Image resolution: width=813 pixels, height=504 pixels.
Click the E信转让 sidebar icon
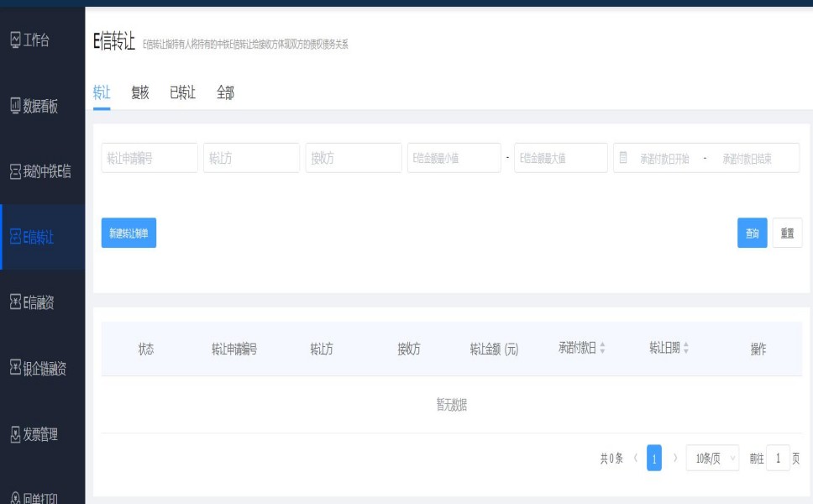[14, 238]
